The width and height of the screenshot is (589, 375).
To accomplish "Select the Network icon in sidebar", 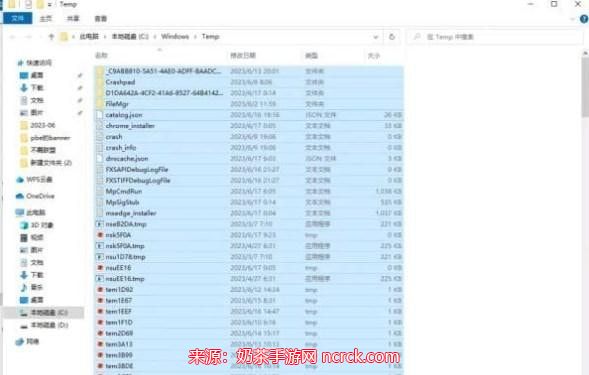I will (20, 342).
